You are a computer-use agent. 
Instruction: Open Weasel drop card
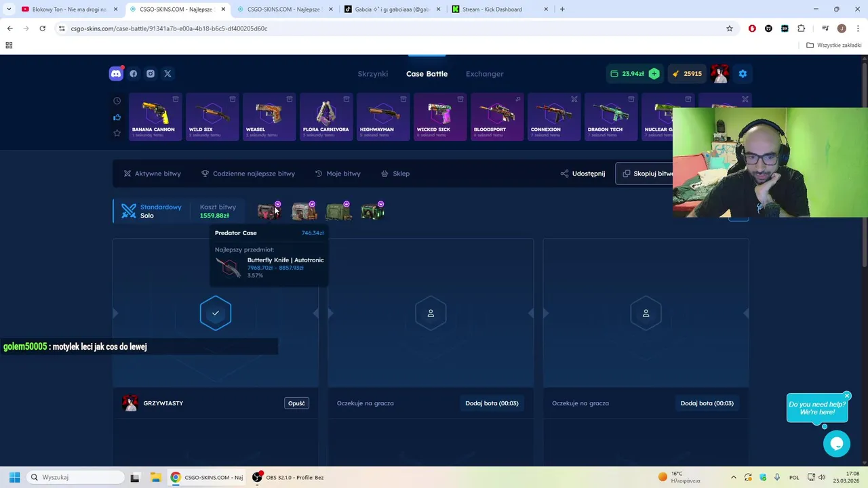click(x=269, y=117)
